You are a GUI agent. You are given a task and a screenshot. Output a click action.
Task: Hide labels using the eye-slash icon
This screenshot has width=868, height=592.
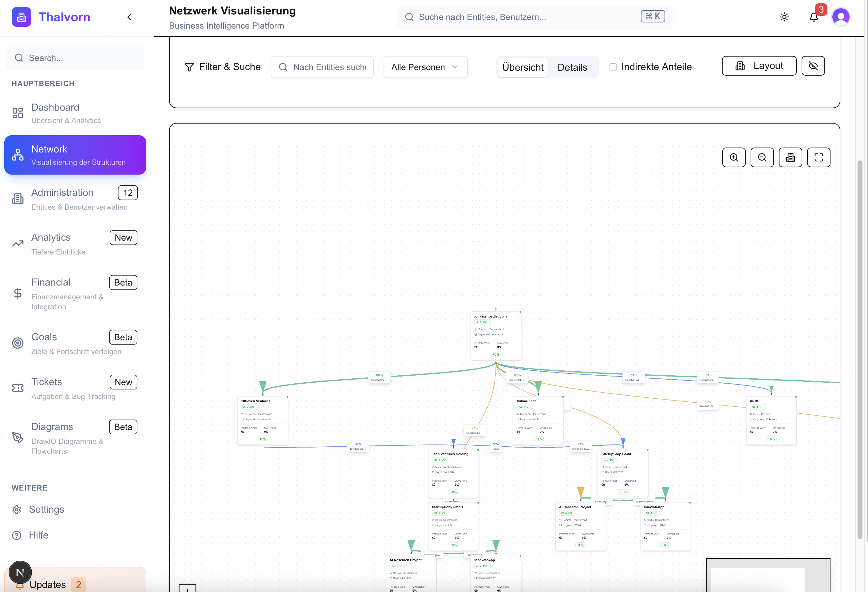pyautogui.click(x=813, y=66)
